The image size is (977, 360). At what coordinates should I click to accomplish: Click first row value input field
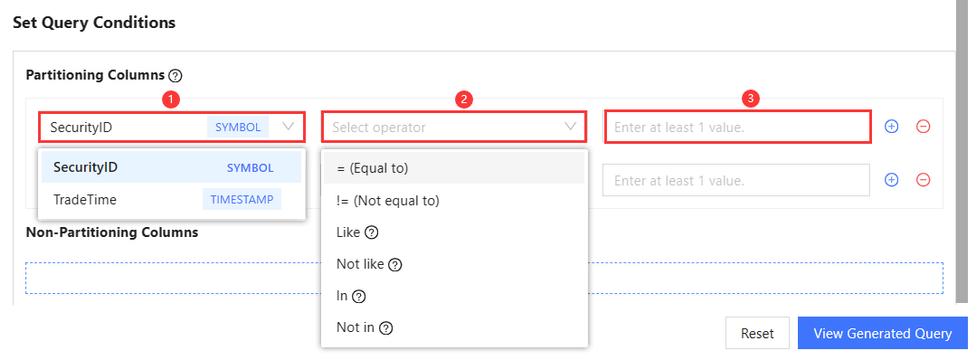click(738, 127)
